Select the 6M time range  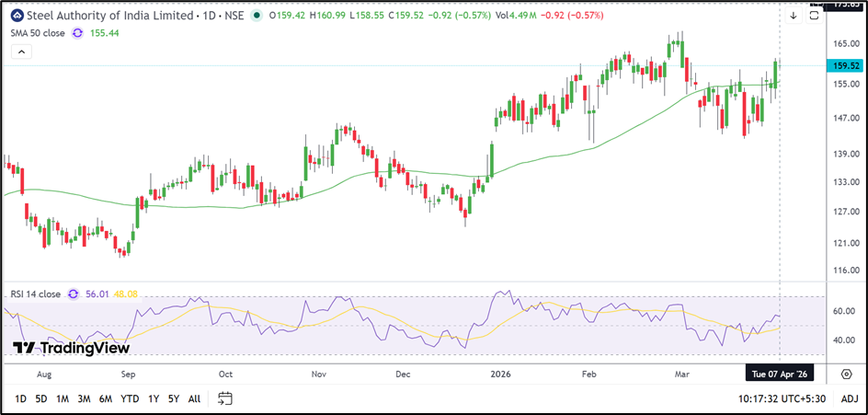[x=105, y=398]
